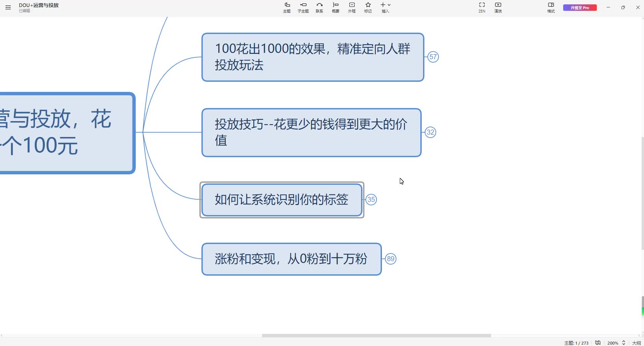The image size is (644, 346).
Task: Add a subtopic (子主题)
Action: click(303, 7)
